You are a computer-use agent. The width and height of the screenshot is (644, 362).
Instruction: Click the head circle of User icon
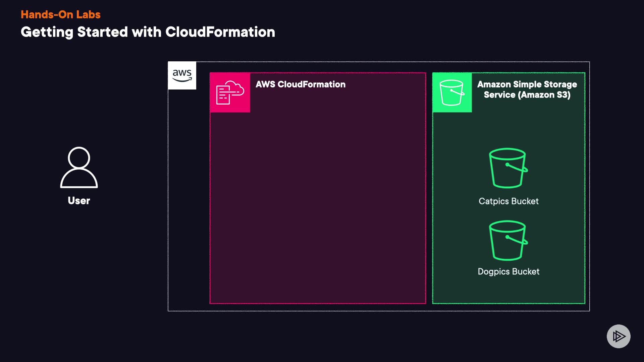(x=79, y=158)
